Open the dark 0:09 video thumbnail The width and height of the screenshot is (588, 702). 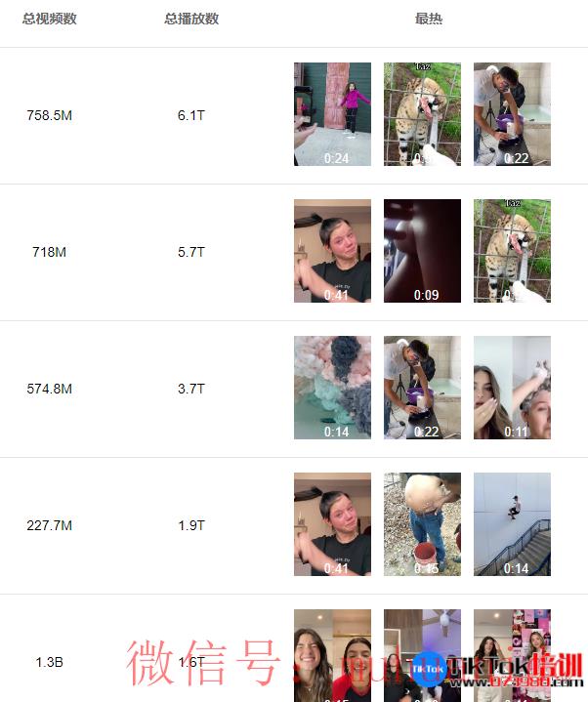(x=422, y=251)
